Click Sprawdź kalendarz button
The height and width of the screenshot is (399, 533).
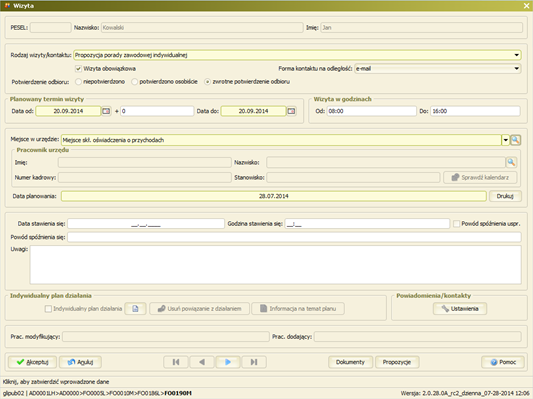tap(480, 177)
